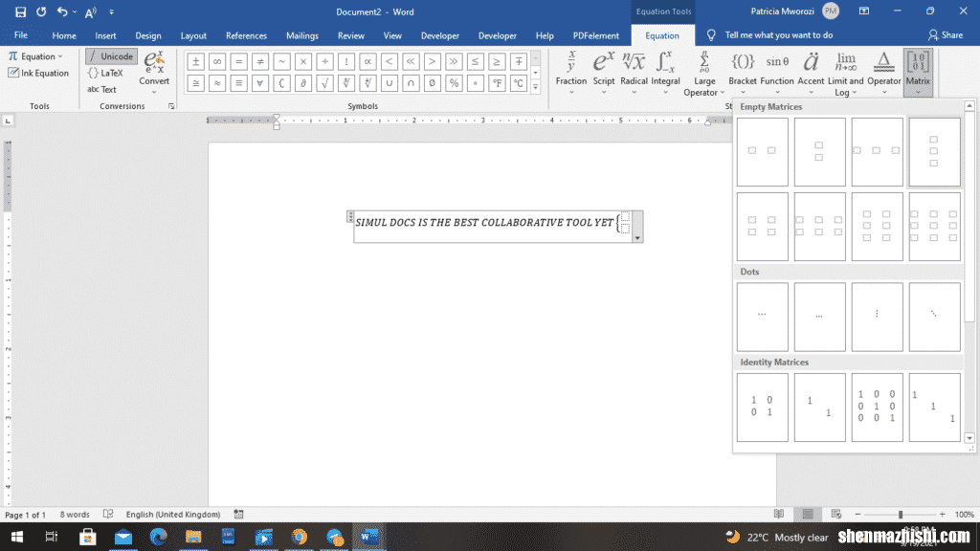Click the Repeat icon in the quick access toolbar

coord(41,11)
